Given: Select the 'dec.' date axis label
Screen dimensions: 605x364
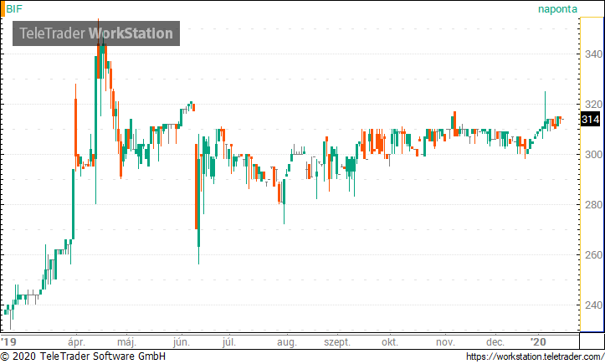Looking at the screenshot, I should 495,342.
